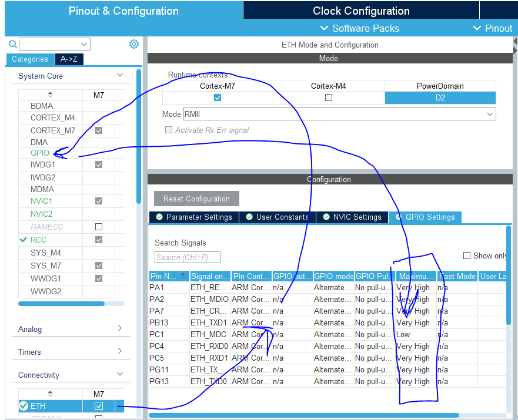Image resolution: width=518 pixels, height=420 pixels.
Task: Click the categories vertical scrollbar
Action: click(139, 137)
